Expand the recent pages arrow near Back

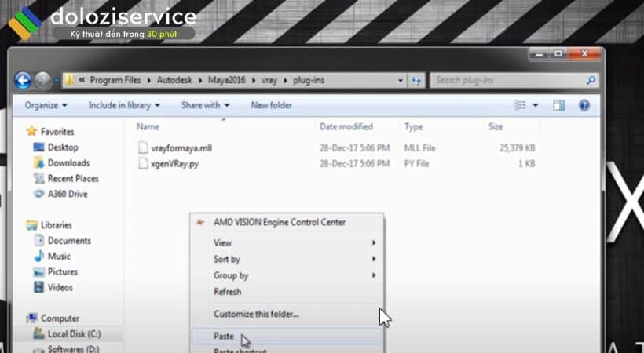click(56, 81)
